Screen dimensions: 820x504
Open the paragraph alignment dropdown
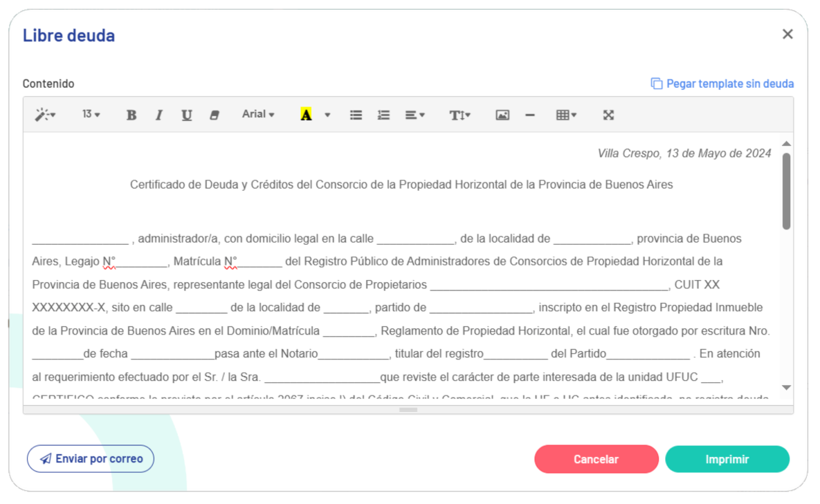(414, 115)
